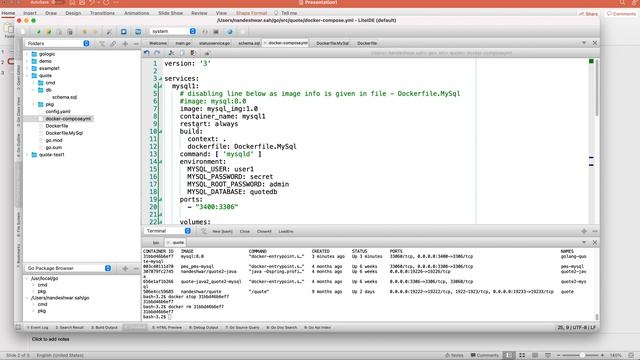Expand the quote-test1 folder
This screenshot has width=640, height=360.
coord(27,155)
